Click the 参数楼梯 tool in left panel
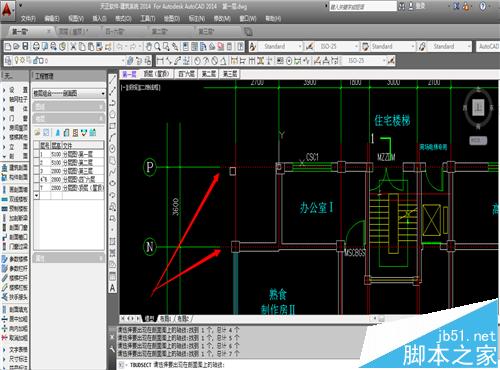This screenshot has height=370, width=500. pyautogui.click(x=15, y=259)
